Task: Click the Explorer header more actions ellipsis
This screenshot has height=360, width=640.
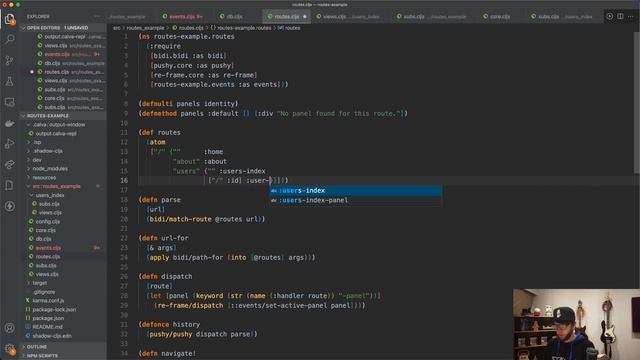Action: [x=97, y=16]
